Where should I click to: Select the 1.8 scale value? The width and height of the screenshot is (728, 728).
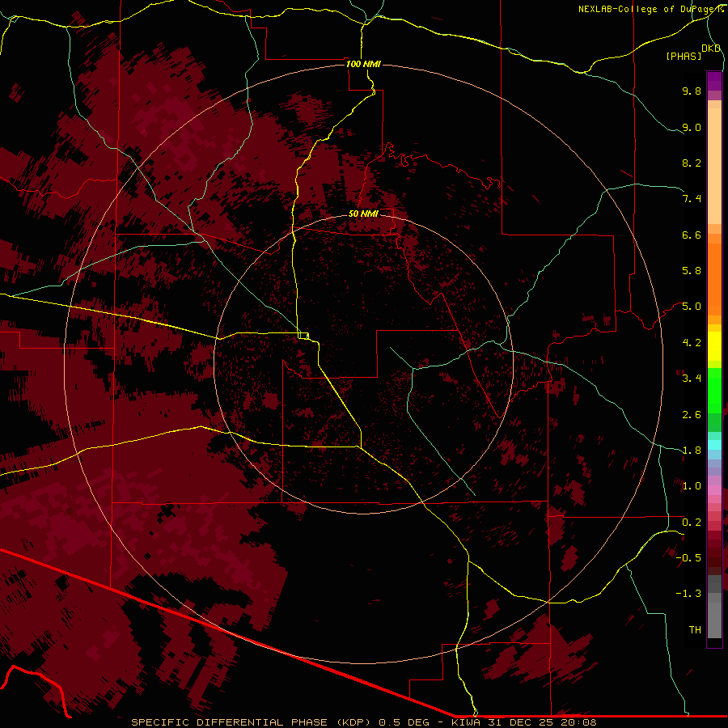[x=692, y=451]
